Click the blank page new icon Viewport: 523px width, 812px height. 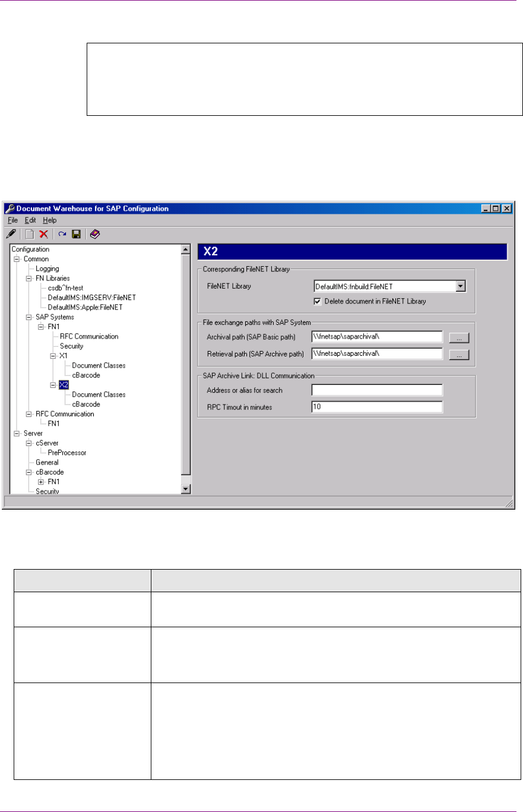pyautogui.click(x=29, y=234)
